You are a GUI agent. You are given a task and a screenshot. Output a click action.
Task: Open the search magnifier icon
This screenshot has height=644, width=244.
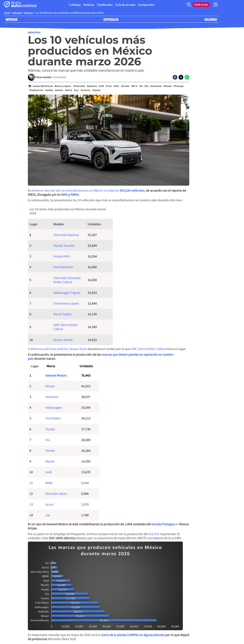tap(189, 4)
